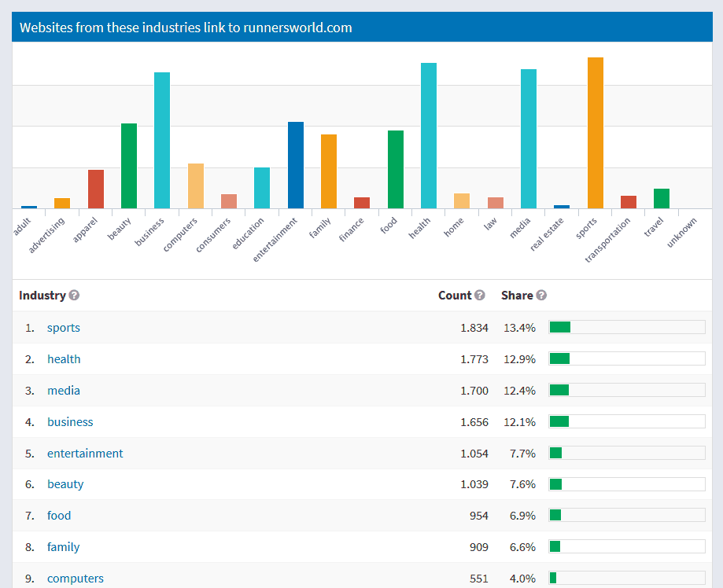
Task: Open the beauty industry link
Action: tap(65, 484)
